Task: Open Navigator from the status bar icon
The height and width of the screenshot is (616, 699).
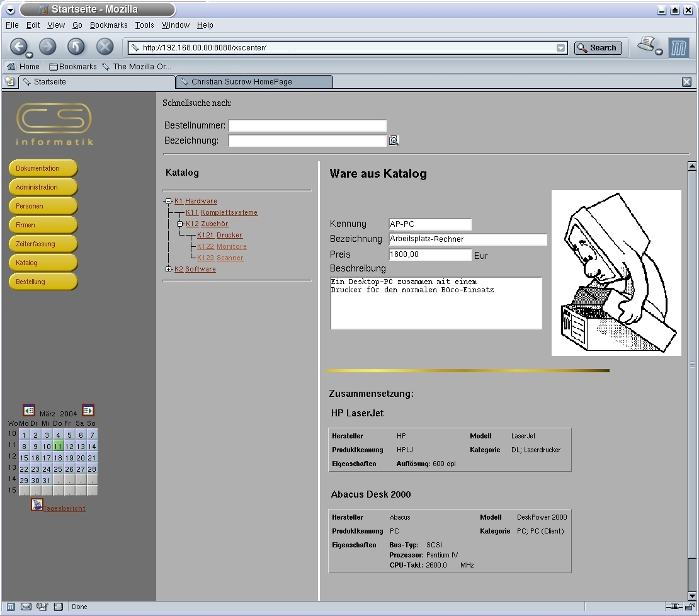Action: (x=11, y=607)
